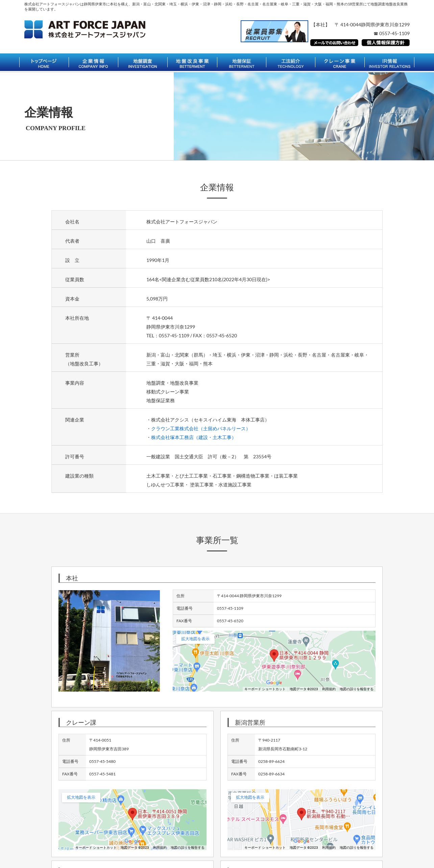Open 企業情報 COMPANY INFO menu

(93, 63)
